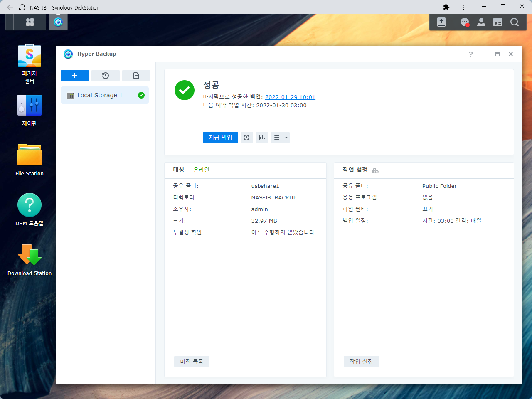Click the Local Storage 1 green status check
Screen dimensions: 532x399
pyautogui.click(x=141, y=95)
